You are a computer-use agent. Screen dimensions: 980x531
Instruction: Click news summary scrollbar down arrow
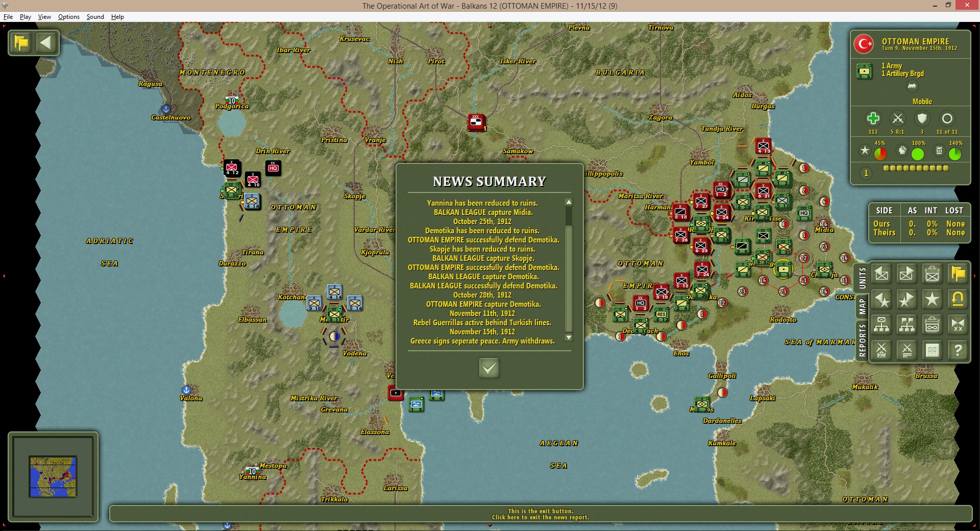pos(569,337)
